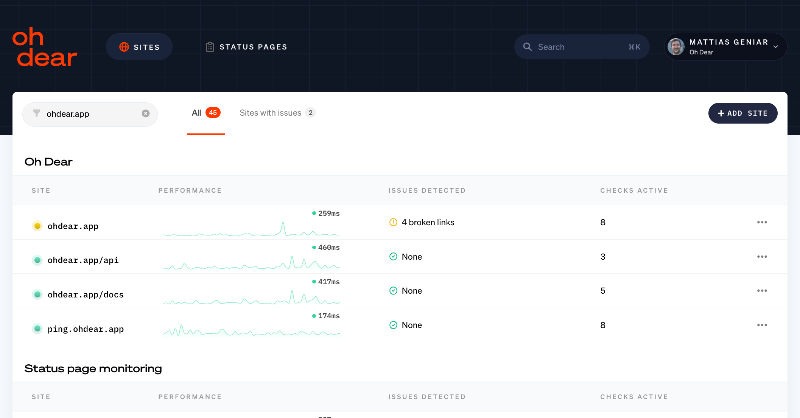This screenshot has height=418, width=800.
Task: Open the Status Pages navigation item
Action: [x=246, y=47]
